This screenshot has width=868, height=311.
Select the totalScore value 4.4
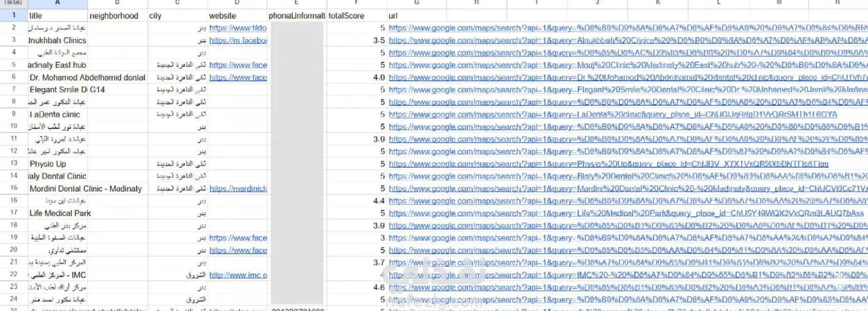coord(356,201)
